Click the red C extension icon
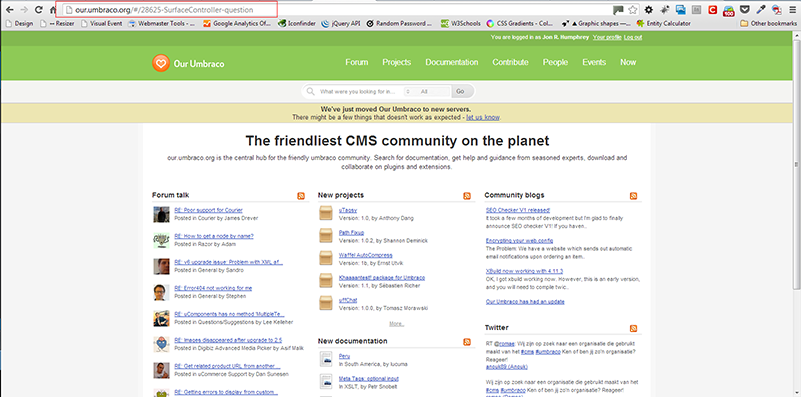This screenshot has width=801, height=397. pyautogui.click(x=713, y=10)
